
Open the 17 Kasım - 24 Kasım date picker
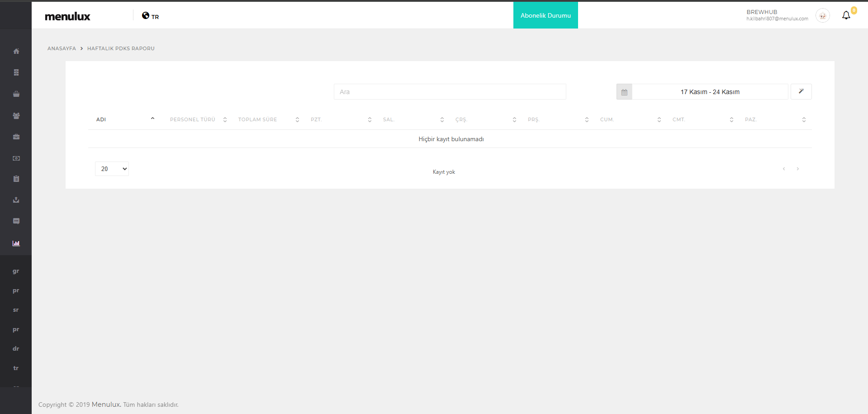point(710,92)
